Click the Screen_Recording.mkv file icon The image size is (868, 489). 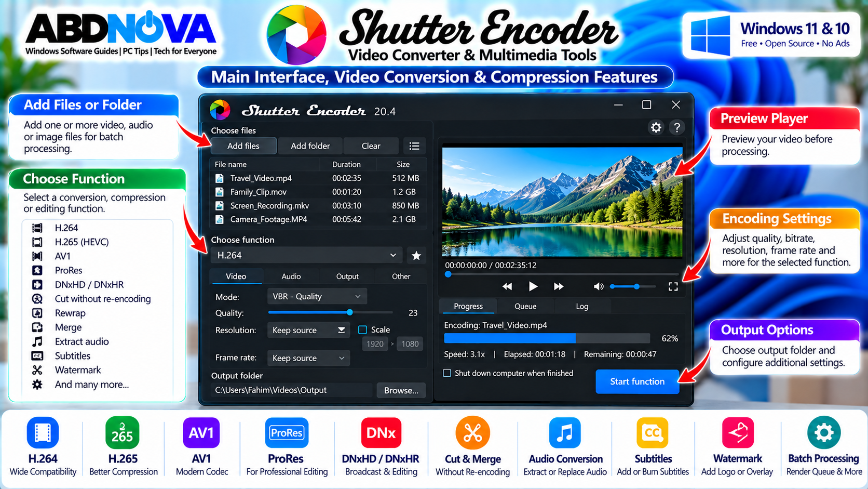220,206
